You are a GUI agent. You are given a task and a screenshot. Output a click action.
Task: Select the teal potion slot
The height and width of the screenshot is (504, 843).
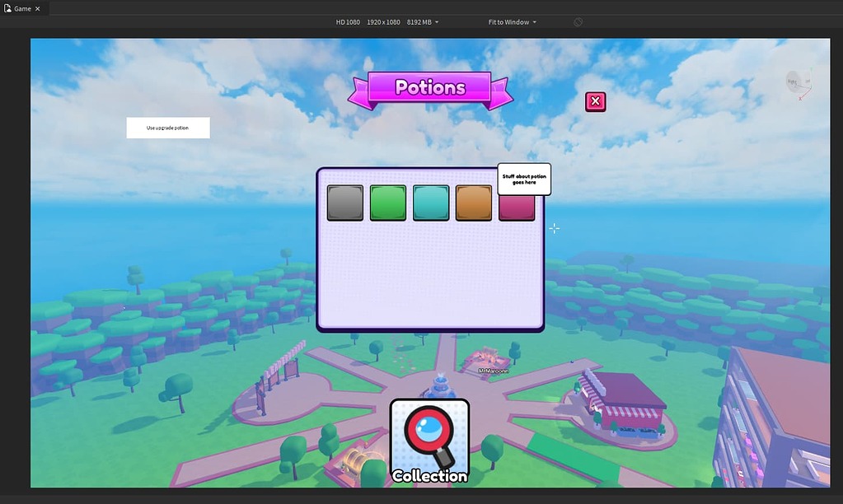(430, 202)
